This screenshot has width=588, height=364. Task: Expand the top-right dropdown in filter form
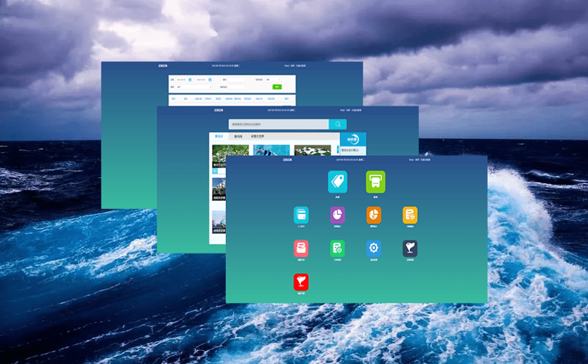tap(274, 79)
